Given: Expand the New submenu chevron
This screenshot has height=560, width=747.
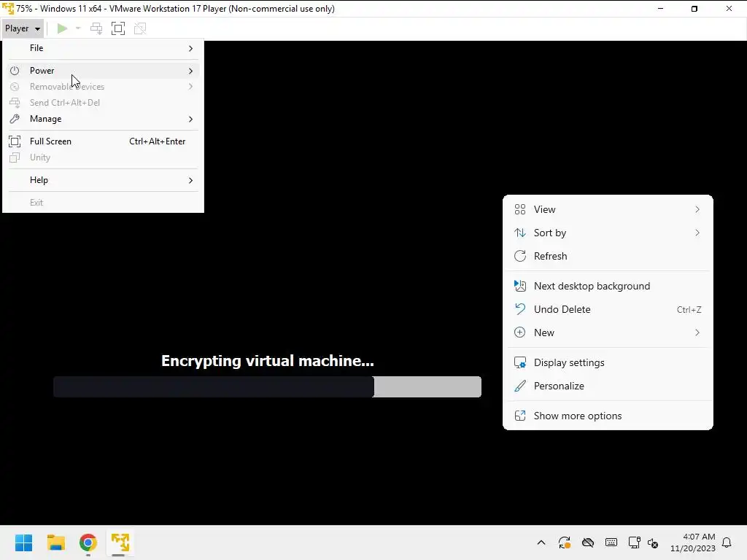Looking at the screenshot, I should pos(697,332).
